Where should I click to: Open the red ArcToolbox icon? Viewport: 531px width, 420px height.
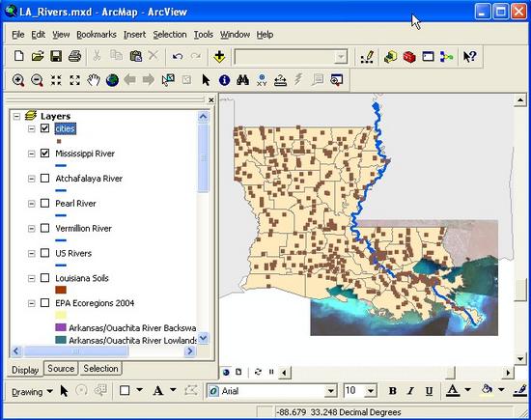click(x=409, y=57)
